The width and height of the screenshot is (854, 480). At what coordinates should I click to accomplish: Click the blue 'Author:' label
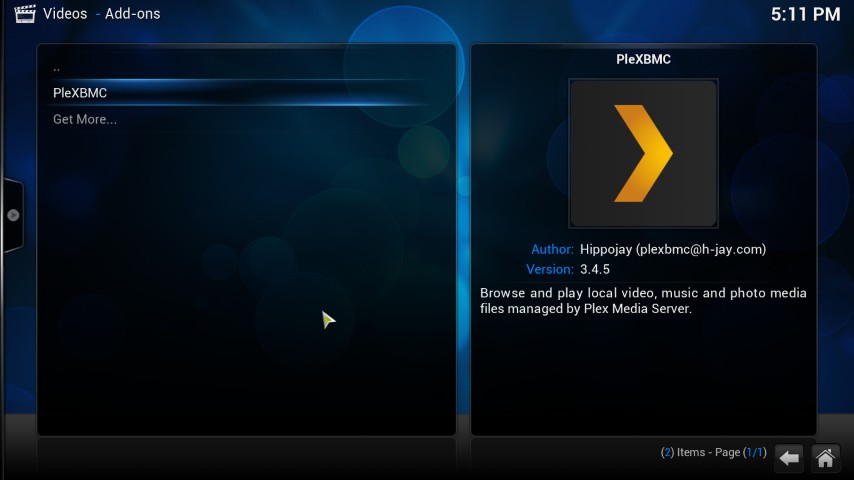(x=552, y=249)
